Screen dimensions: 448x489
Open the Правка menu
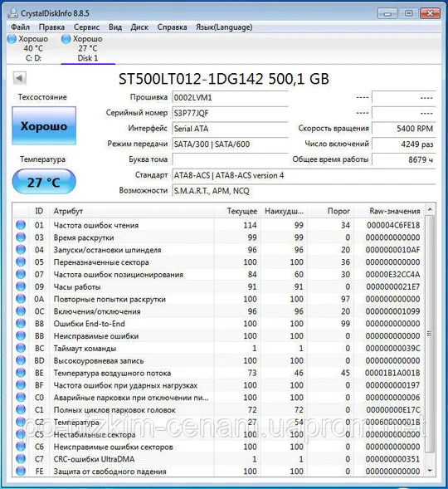click(x=51, y=27)
